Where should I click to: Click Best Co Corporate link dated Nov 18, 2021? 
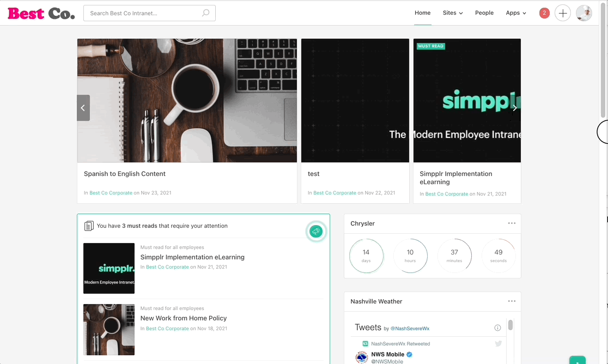pyautogui.click(x=167, y=329)
